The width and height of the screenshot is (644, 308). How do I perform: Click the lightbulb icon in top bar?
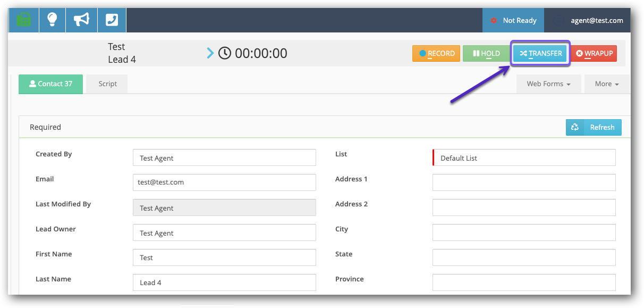52,20
